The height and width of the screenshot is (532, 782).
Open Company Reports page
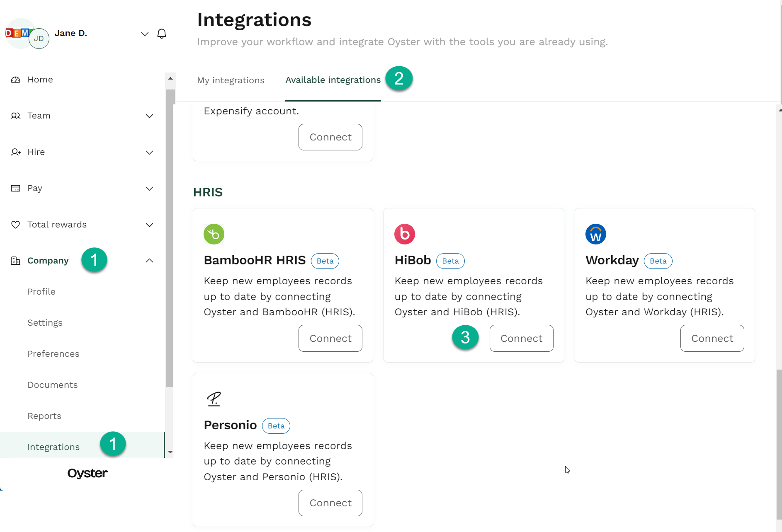click(44, 416)
